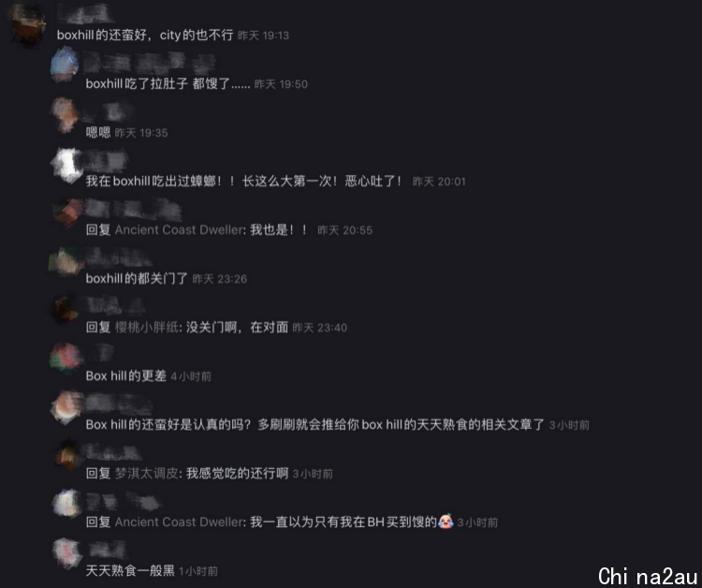The height and width of the screenshot is (588, 702).
Task: Open Ancient Coast Dweller mention in 20:55 reply
Action: [x=181, y=230]
